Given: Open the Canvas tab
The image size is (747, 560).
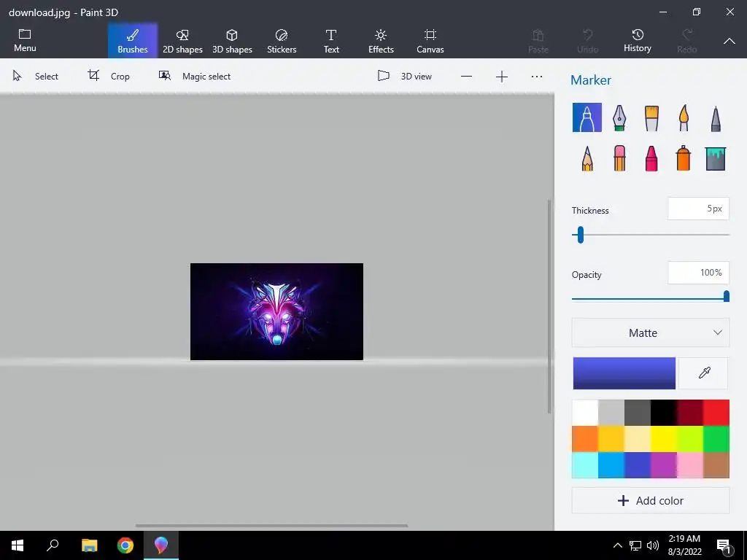Looking at the screenshot, I should 430,41.
